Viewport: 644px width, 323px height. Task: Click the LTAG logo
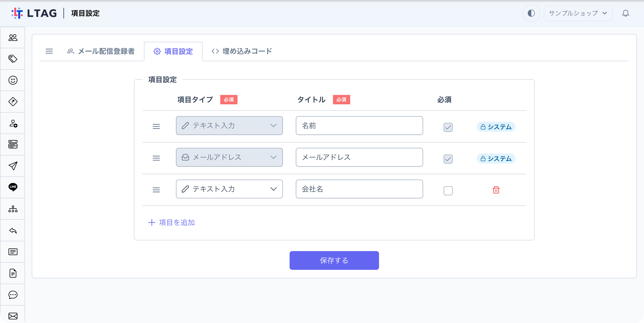click(x=34, y=13)
